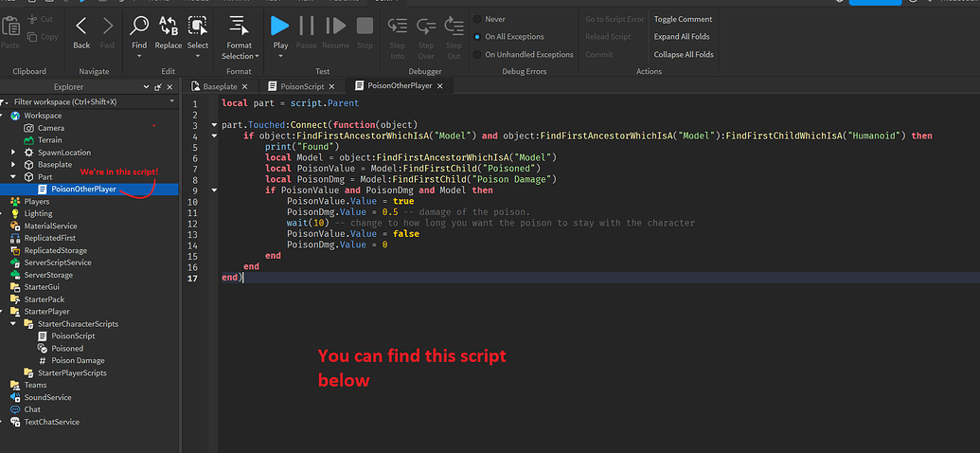Select Poison Damage in the Explorer tree
Screen dimensions: 980x453
78,361
